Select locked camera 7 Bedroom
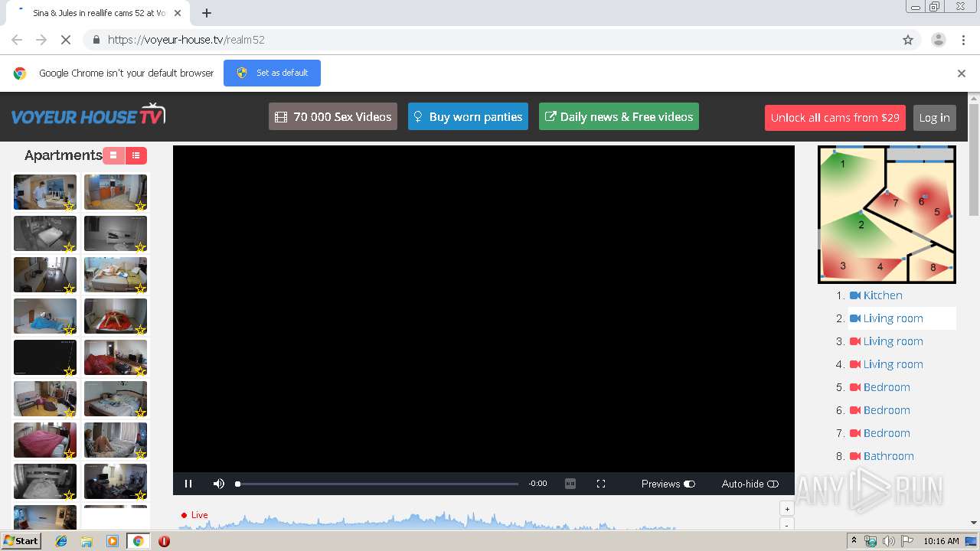Screen dimensions: 980x551 click(x=880, y=433)
